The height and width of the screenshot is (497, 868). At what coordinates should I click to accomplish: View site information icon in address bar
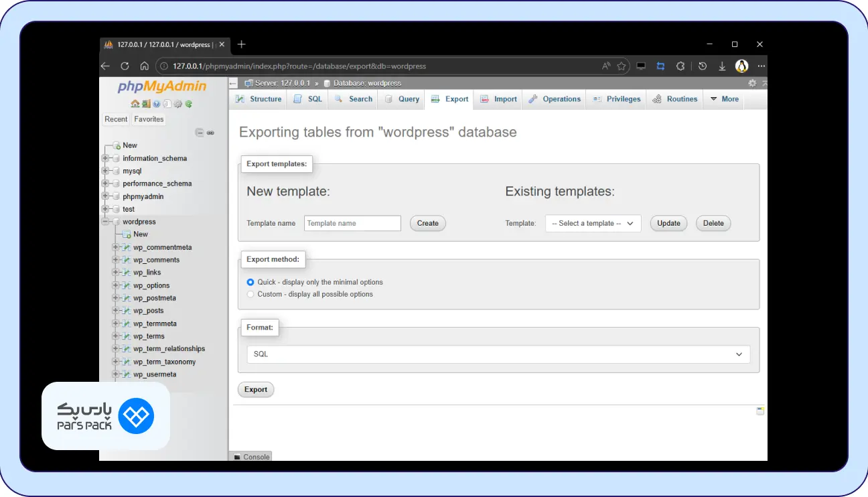tap(164, 66)
